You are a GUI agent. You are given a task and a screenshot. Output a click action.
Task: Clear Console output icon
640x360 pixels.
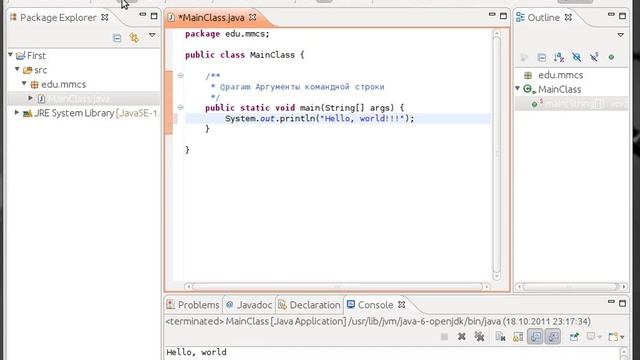point(500,337)
